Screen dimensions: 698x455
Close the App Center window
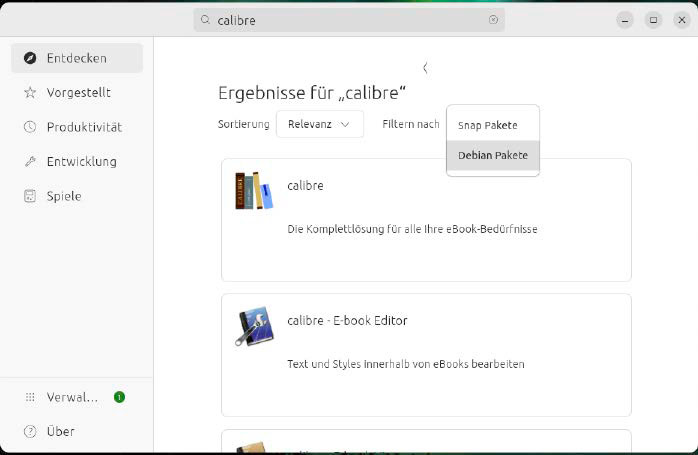click(x=682, y=20)
